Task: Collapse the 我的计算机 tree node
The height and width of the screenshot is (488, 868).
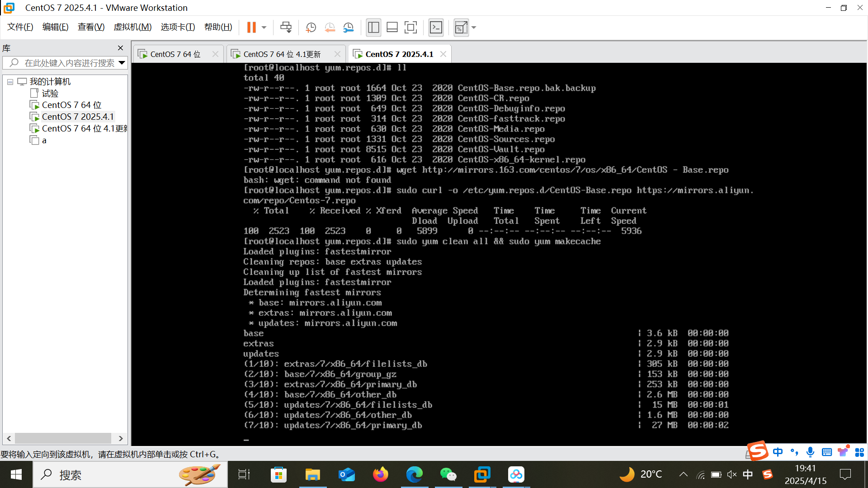Action: [x=10, y=82]
